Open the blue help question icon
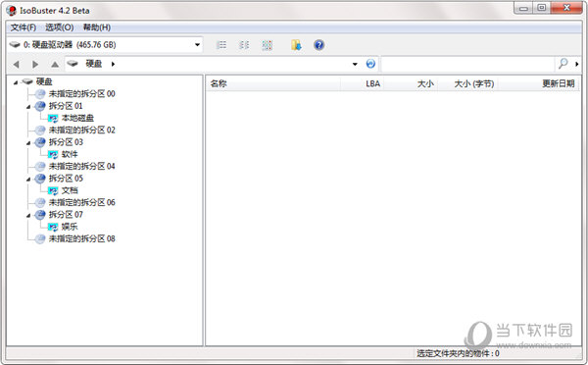Viewport: 588px width, 365px height. click(x=318, y=45)
